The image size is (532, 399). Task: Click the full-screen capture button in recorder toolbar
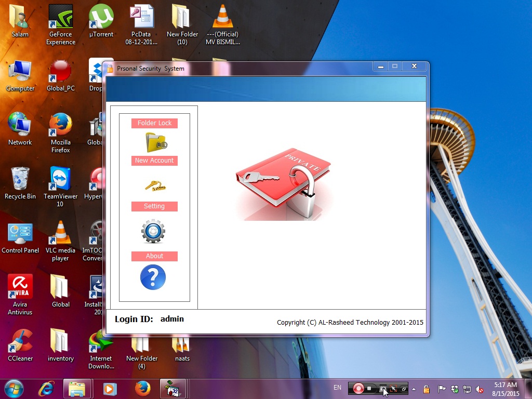(x=383, y=389)
